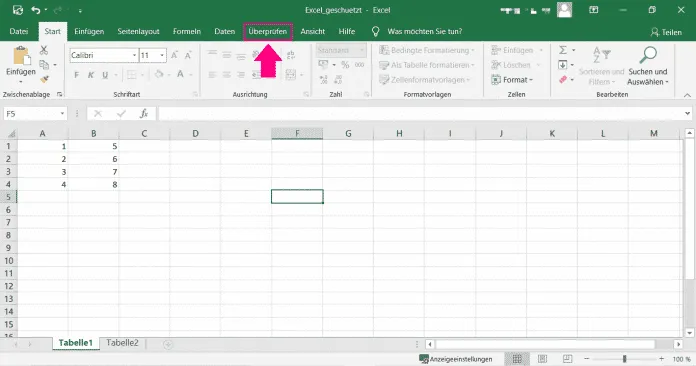This screenshot has height=366, width=696.
Task: Click the fill down arrow icon
Action: 563,65
